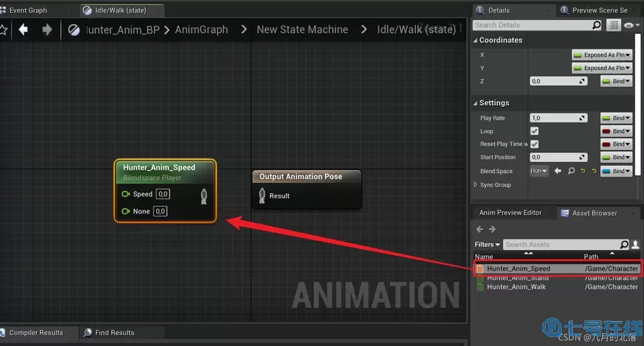Click the first yellow reset arrow for Blend Space
The height and width of the screenshot is (346, 644).
coord(583,171)
